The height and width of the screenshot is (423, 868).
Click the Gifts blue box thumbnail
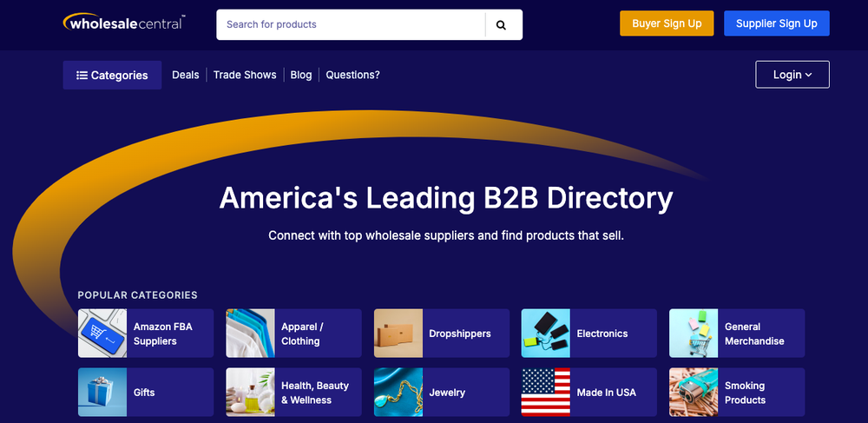(102, 392)
